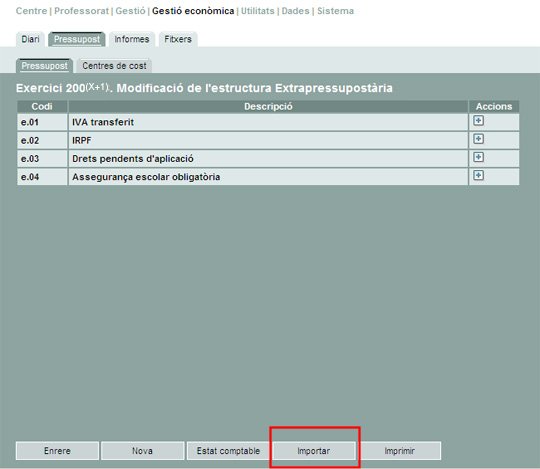540x469 pixels.
Task: Click the plus icon for IVA transferit
Action: pyautogui.click(x=478, y=121)
